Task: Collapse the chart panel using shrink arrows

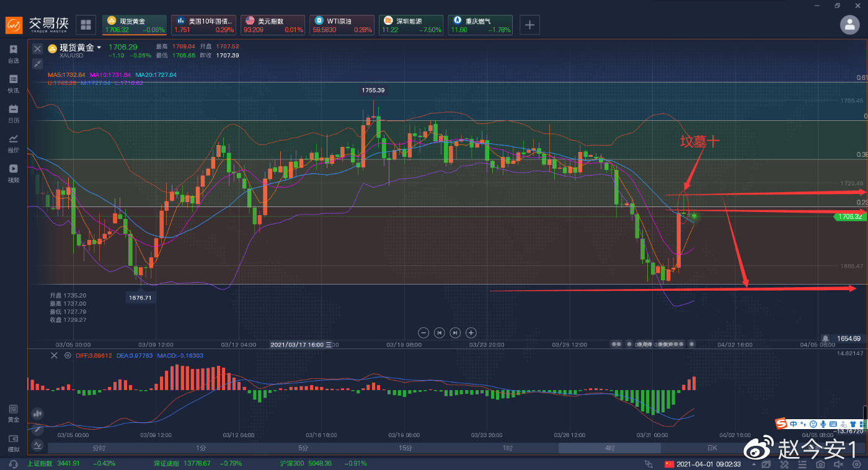Action: [37, 63]
